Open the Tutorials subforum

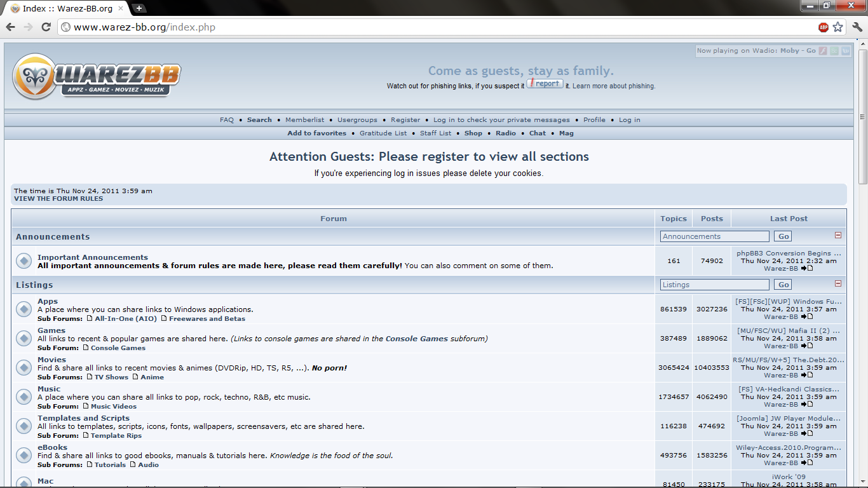click(x=111, y=465)
